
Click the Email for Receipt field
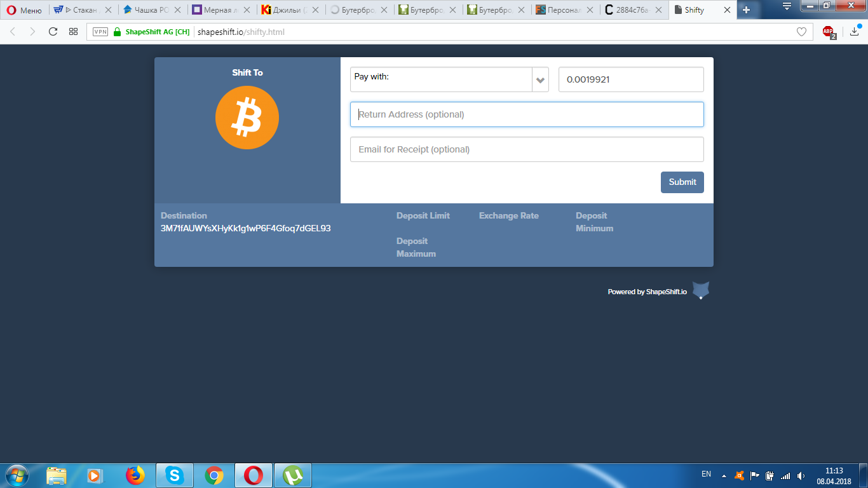tap(527, 149)
